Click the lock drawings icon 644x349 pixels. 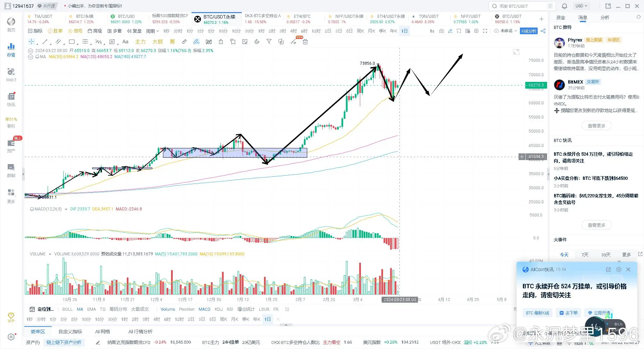[221, 42]
